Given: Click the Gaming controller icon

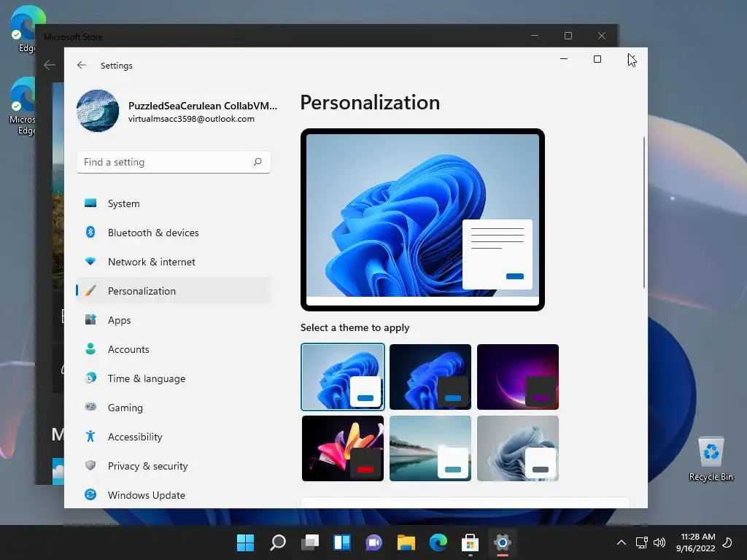Looking at the screenshot, I should [90, 407].
